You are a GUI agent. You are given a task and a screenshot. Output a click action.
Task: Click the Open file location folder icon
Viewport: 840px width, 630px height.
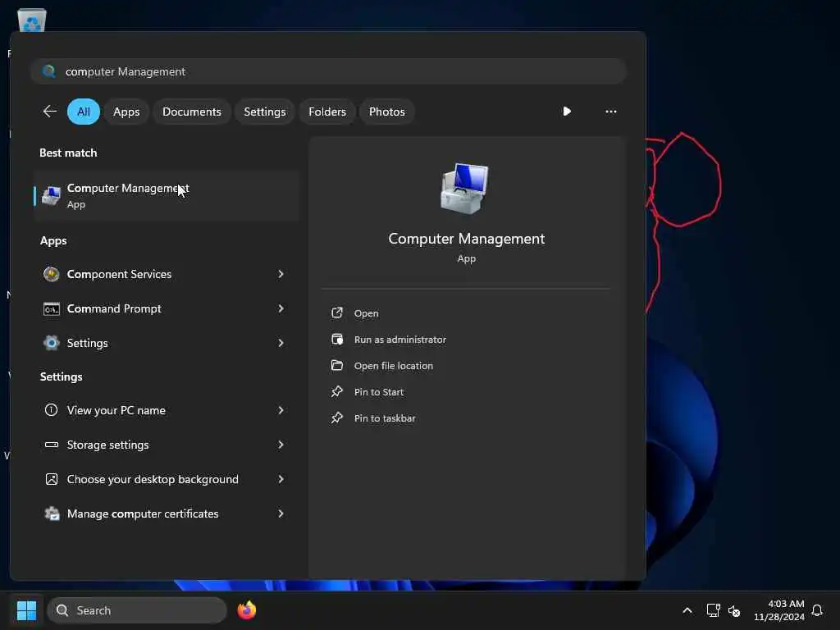click(337, 365)
